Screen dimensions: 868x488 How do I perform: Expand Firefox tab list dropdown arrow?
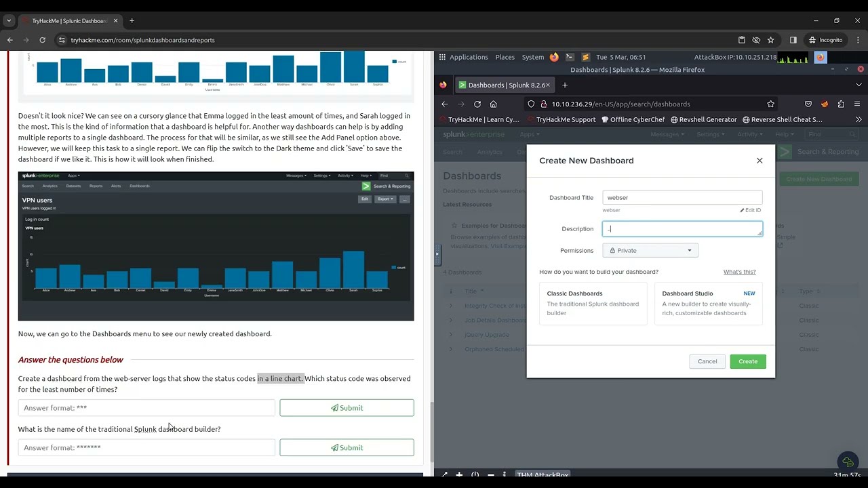pyautogui.click(x=859, y=85)
